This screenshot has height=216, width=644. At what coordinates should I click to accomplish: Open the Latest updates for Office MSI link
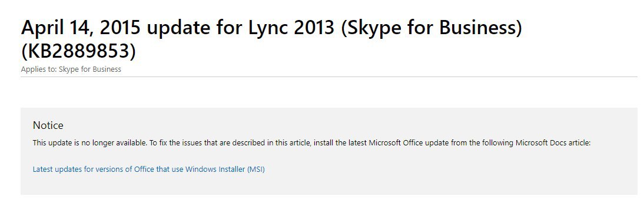click(x=149, y=169)
